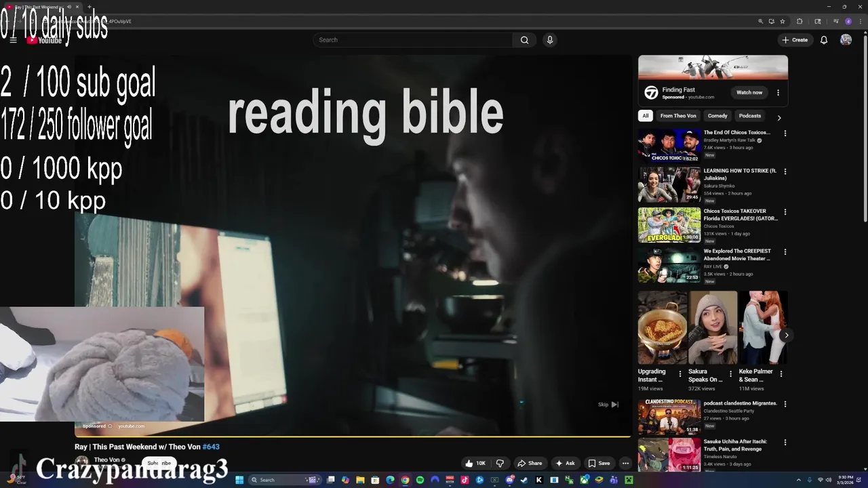Viewport: 868px width, 488px height.
Task: Click the install app icon in address bar
Action: click(x=772, y=21)
